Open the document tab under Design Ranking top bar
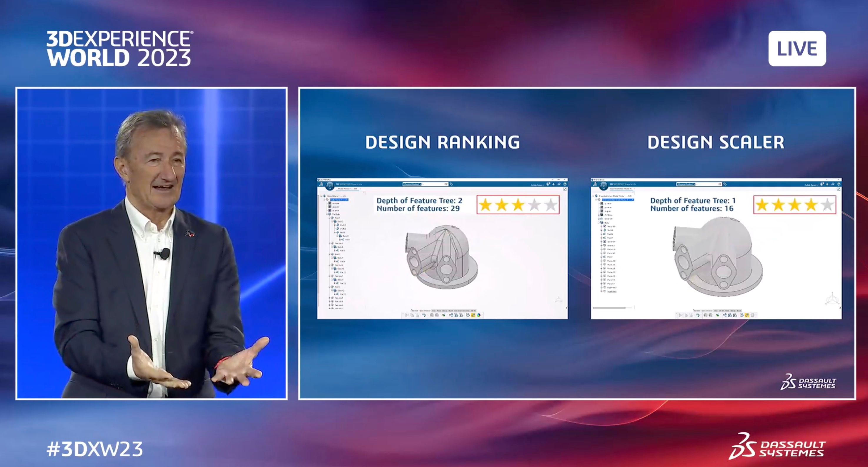This screenshot has height=467, width=868. (x=347, y=189)
